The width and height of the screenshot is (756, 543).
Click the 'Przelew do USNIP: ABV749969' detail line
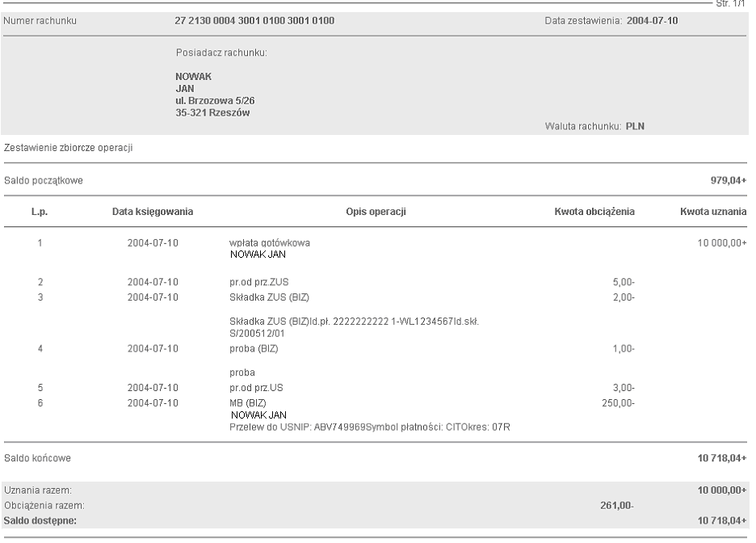tap(370, 427)
